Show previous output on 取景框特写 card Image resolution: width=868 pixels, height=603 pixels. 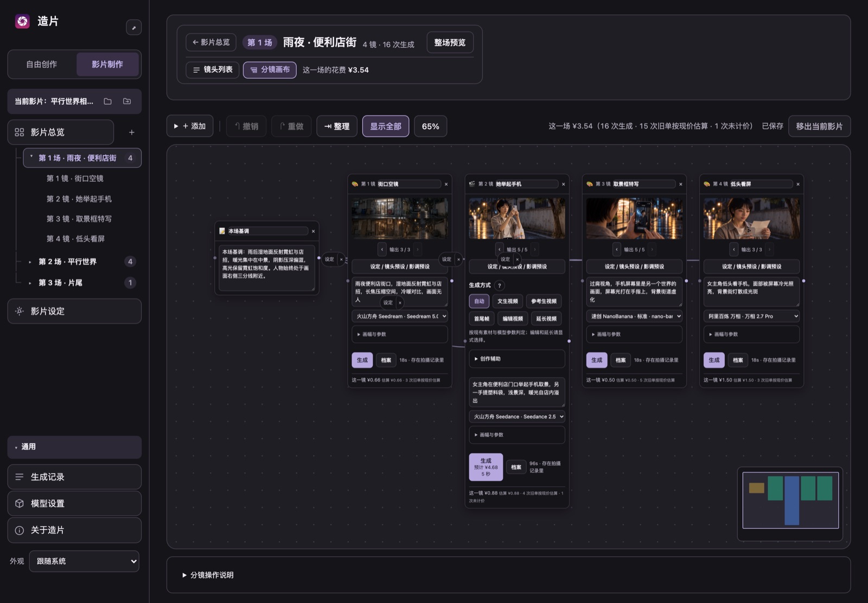tap(616, 250)
